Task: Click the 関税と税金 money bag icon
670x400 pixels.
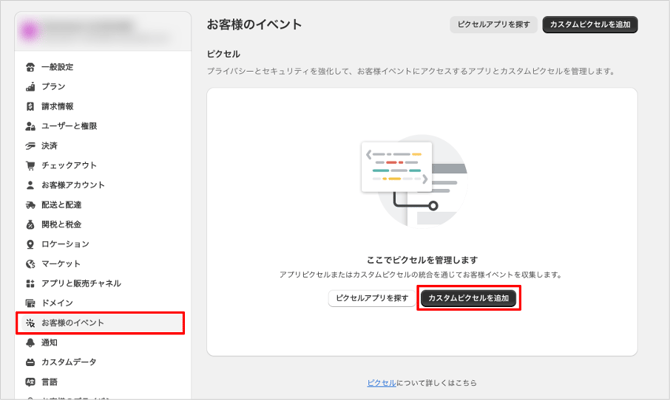Action: pos(30,224)
